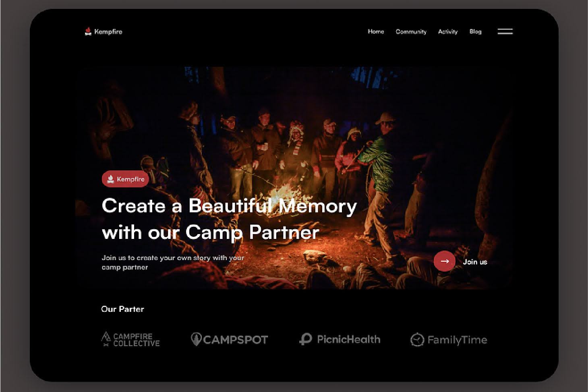Image resolution: width=588 pixels, height=392 pixels.
Task: Click the PicnicHealth partner name text
Action: (x=348, y=339)
